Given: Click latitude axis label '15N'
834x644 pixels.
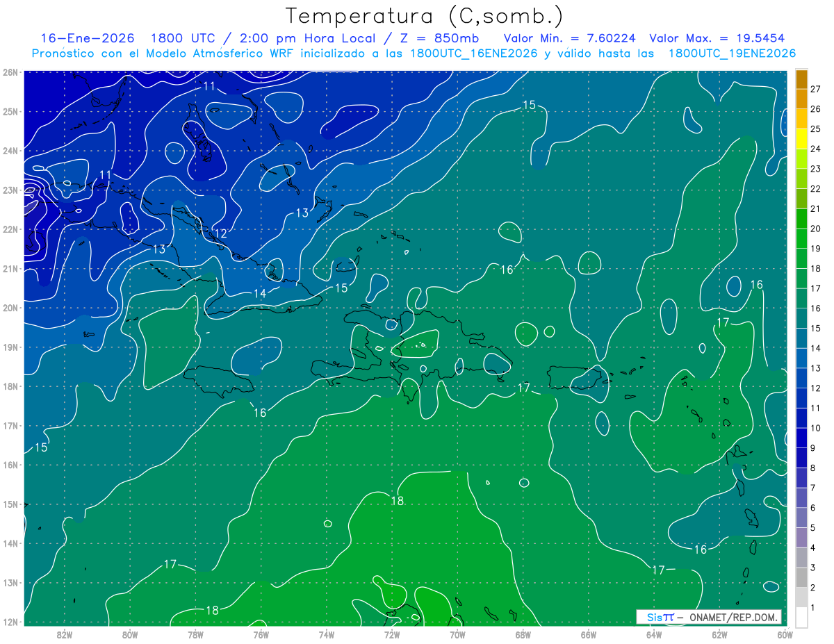Looking at the screenshot, I should (x=10, y=504).
